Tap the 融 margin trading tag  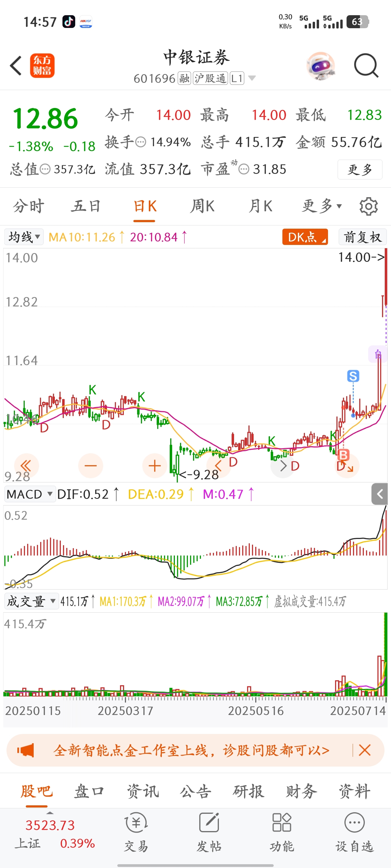tap(184, 78)
